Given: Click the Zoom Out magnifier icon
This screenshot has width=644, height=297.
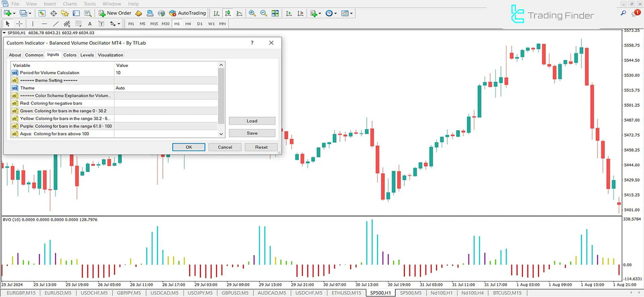Looking at the screenshot, I should [264, 13].
